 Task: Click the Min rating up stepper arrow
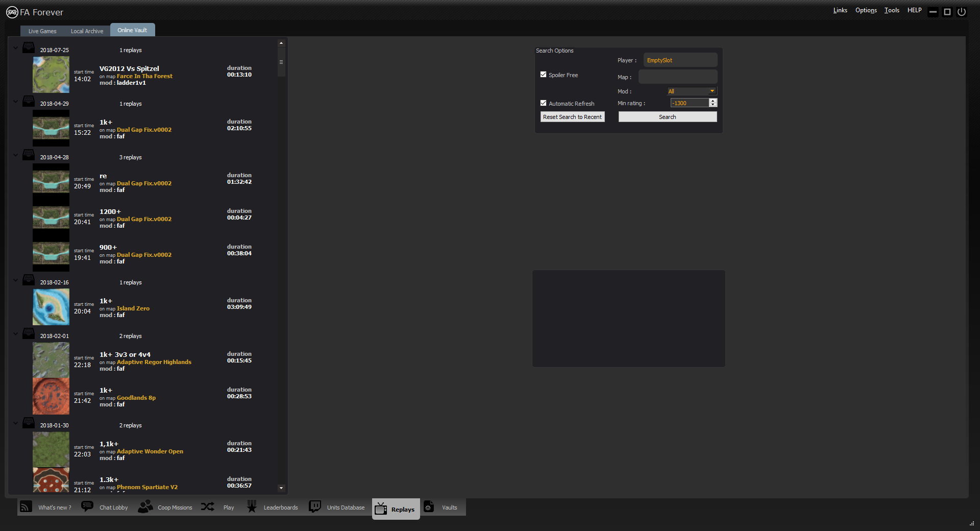[713, 100]
